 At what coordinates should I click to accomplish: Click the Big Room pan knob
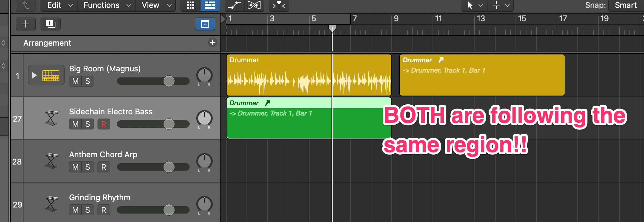pos(204,75)
